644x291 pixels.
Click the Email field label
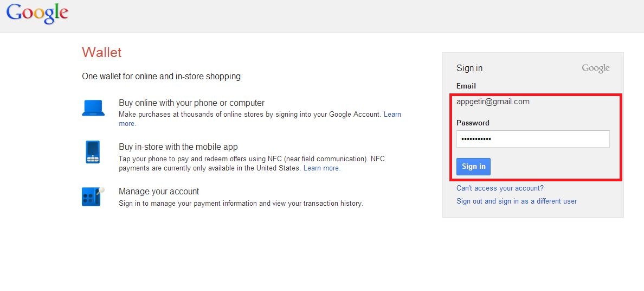(466, 86)
